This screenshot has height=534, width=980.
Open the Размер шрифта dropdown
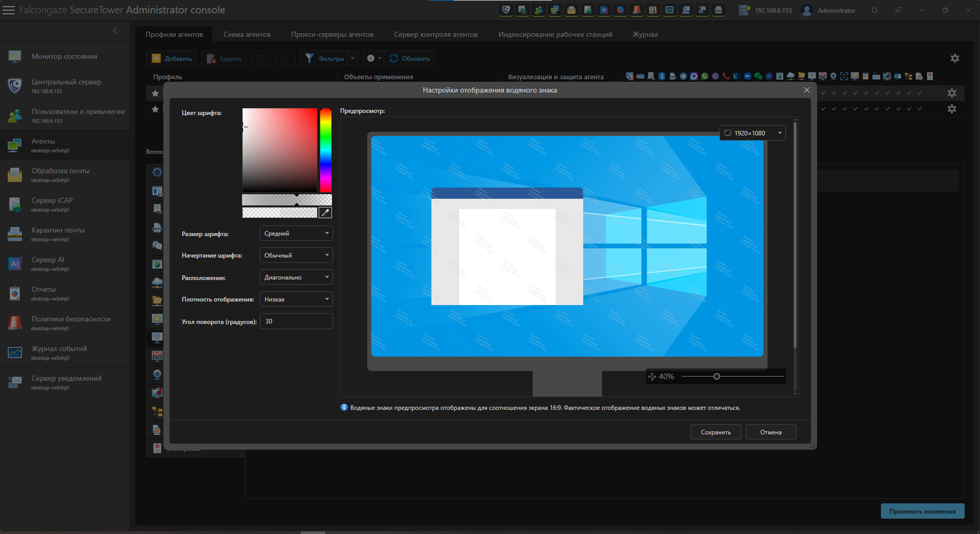coord(296,234)
